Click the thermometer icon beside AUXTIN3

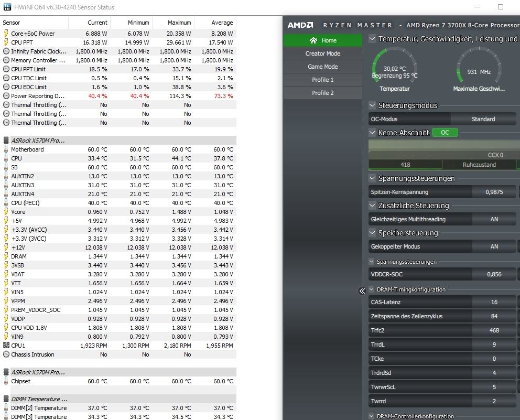(x=6, y=185)
